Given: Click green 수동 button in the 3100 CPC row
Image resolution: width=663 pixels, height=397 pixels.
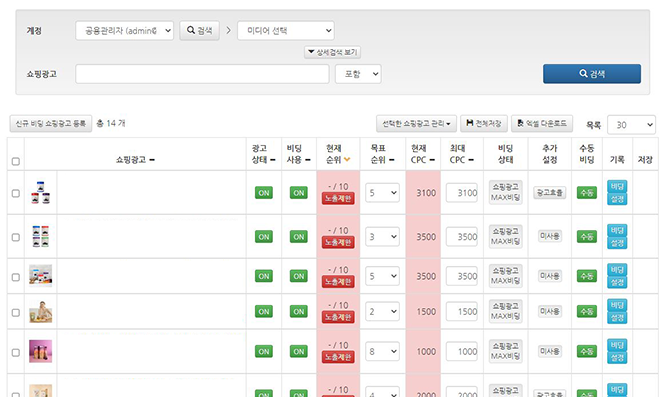Looking at the screenshot, I should pyautogui.click(x=587, y=193).
